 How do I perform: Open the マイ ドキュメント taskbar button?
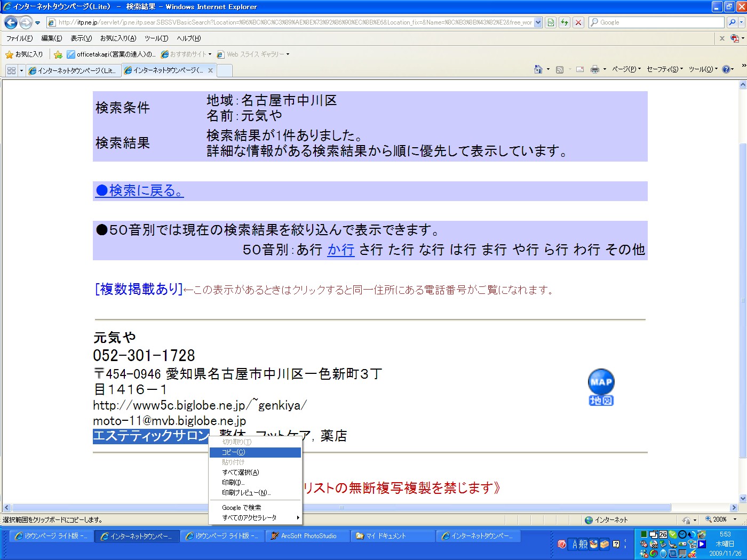tap(394, 536)
